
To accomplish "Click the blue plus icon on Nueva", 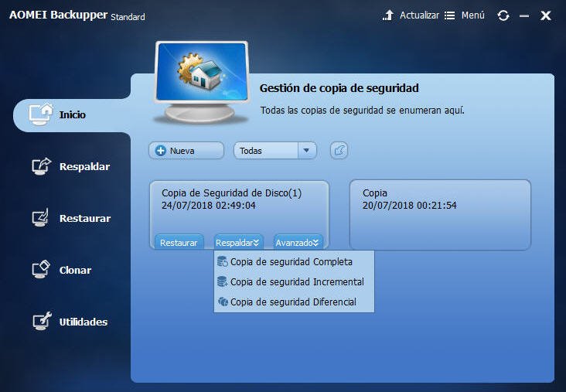I will [161, 151].
